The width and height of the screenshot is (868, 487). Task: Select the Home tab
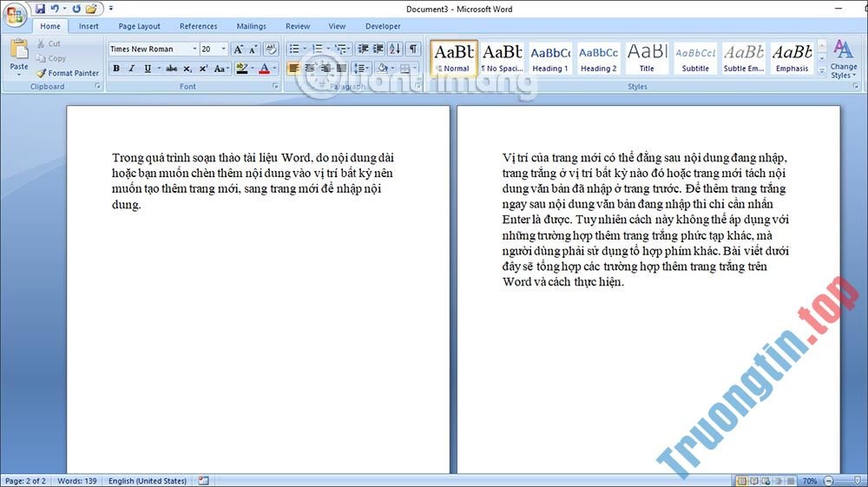49,26
